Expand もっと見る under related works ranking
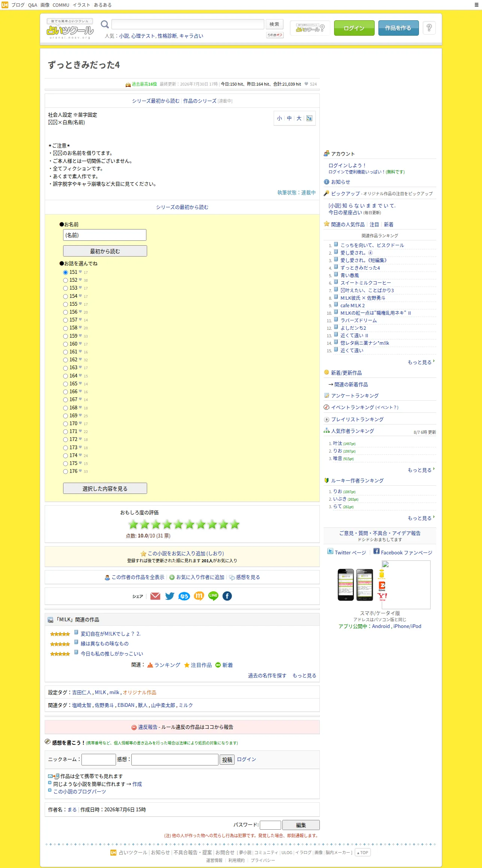 tap(421, 362)
